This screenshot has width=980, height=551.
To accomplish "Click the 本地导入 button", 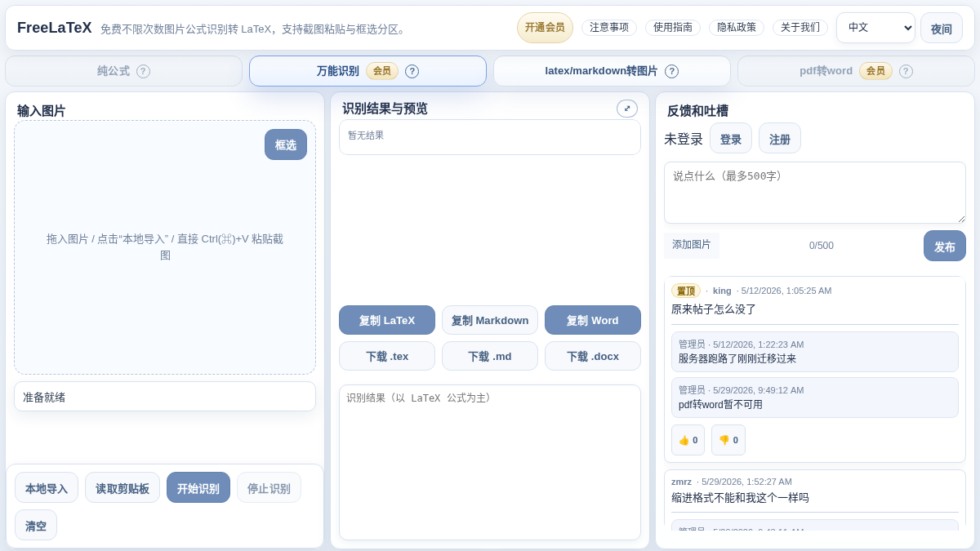I will (x=47, y=487).
